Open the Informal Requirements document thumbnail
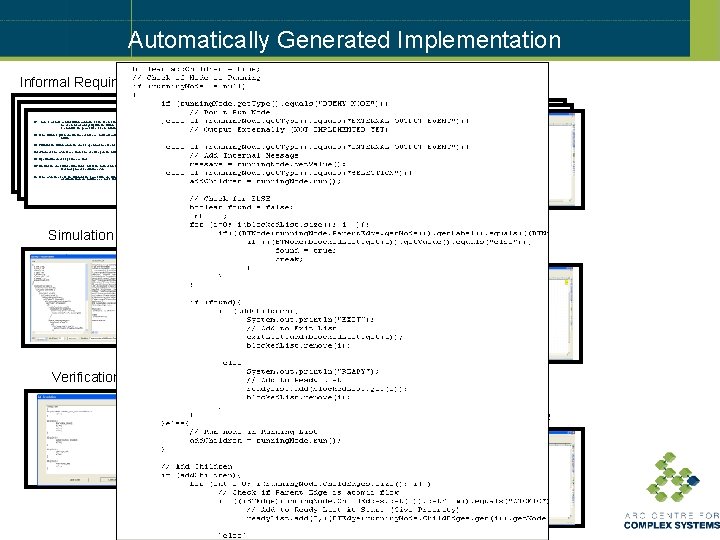The image size is (720, 540). tap(64, 151)
